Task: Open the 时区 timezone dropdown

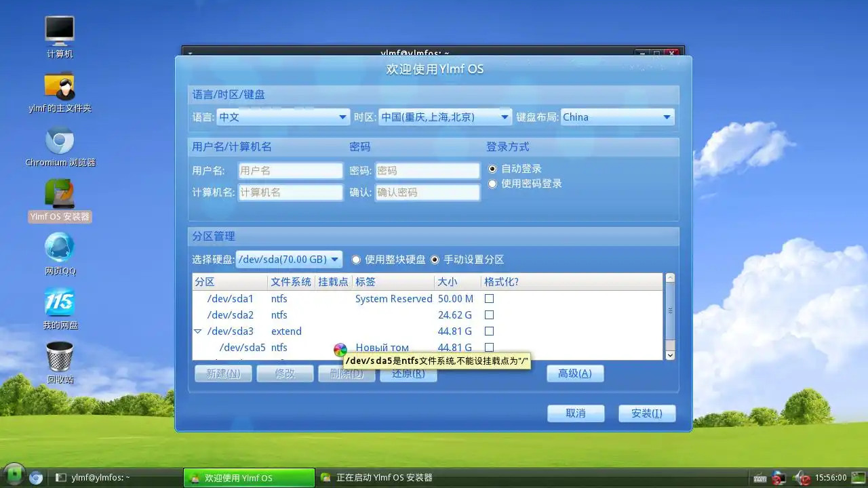Action: pos(445,117)
